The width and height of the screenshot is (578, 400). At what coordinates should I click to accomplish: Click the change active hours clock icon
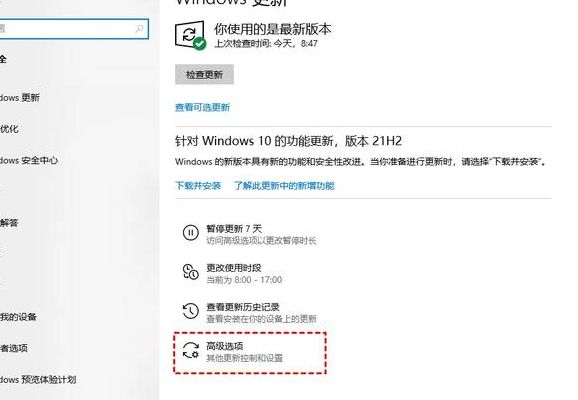click(x=191, y=272)
